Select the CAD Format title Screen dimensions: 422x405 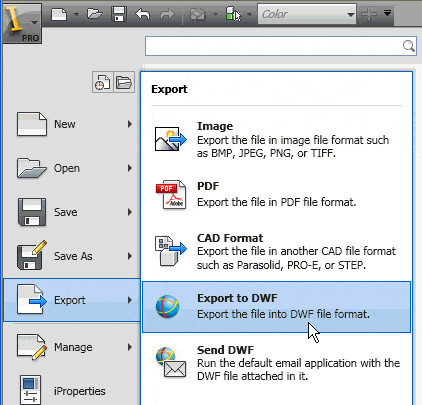(x=230, y=238)
